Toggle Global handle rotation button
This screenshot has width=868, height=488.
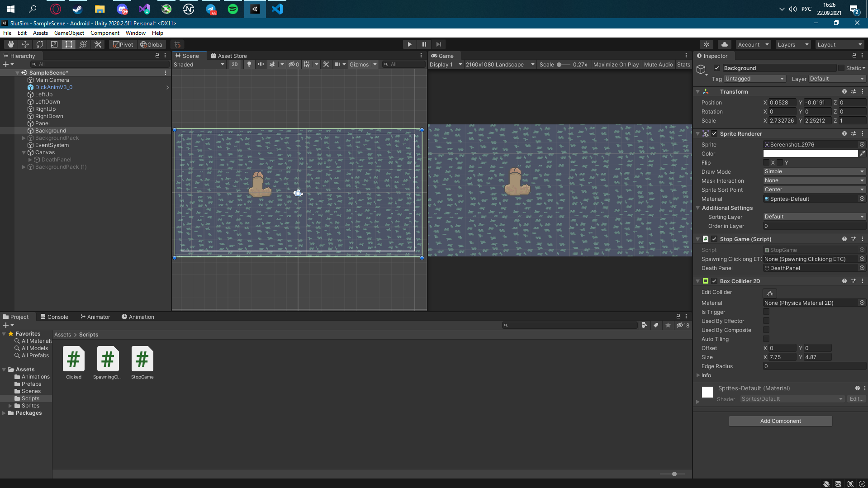pyautogui.click(x=152, y=44)
